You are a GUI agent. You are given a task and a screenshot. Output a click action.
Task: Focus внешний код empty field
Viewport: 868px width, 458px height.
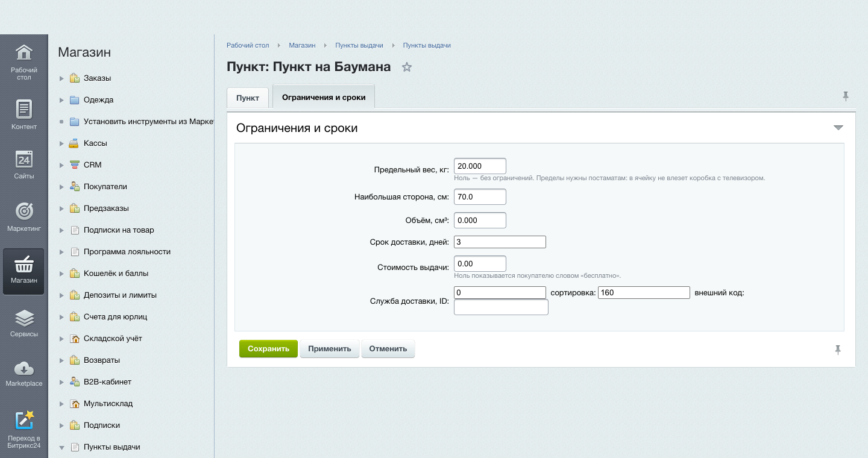(501, 307)
